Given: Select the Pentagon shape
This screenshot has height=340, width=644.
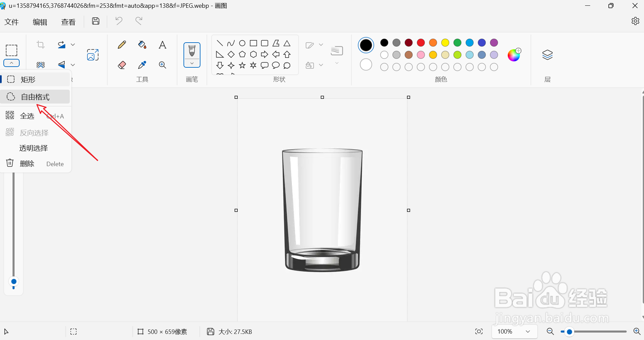Looking at the screenshot, I should [242, 54].
